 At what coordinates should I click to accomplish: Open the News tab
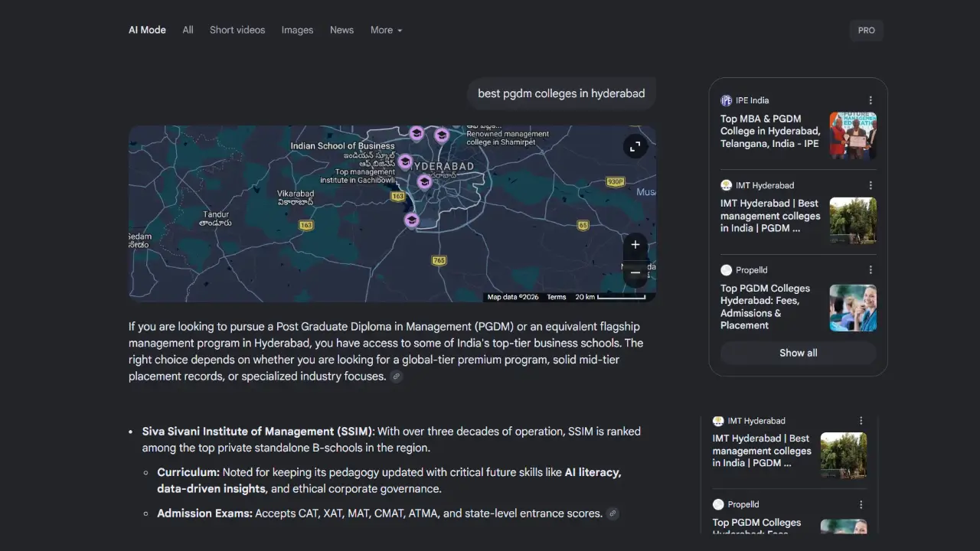click(x=341, y=30)
